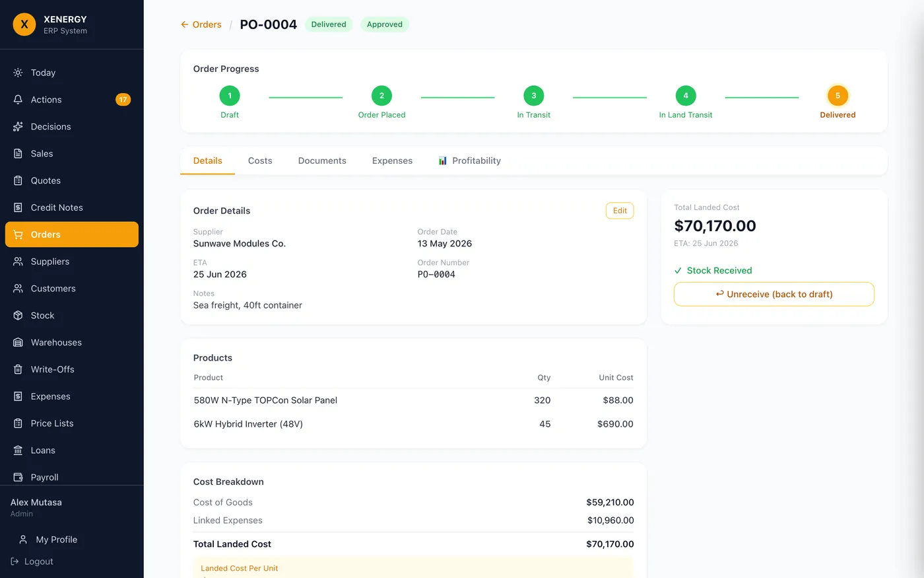
Task: Switch to the Costs tab
Action: 260,161
